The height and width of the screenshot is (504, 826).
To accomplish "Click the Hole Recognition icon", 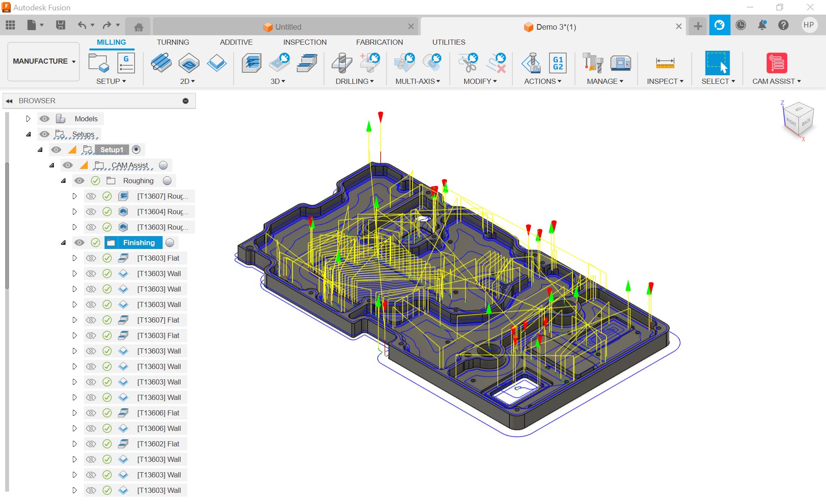I will coord(370,63).
